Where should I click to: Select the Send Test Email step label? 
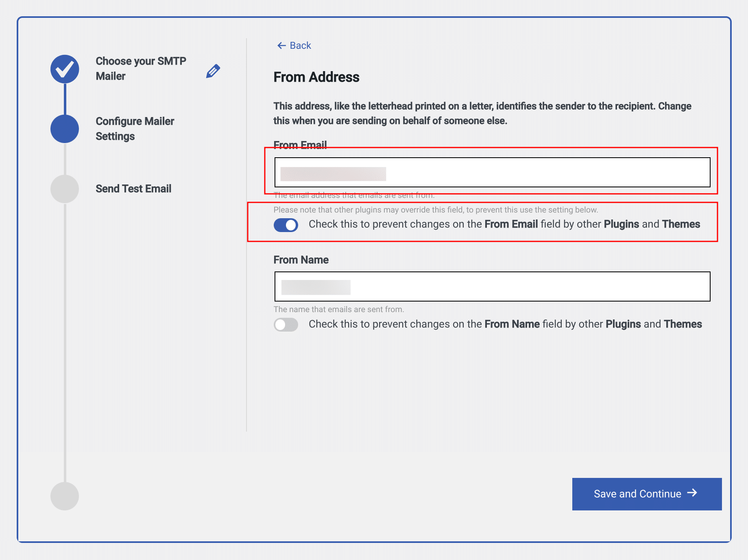coord(133,189)
